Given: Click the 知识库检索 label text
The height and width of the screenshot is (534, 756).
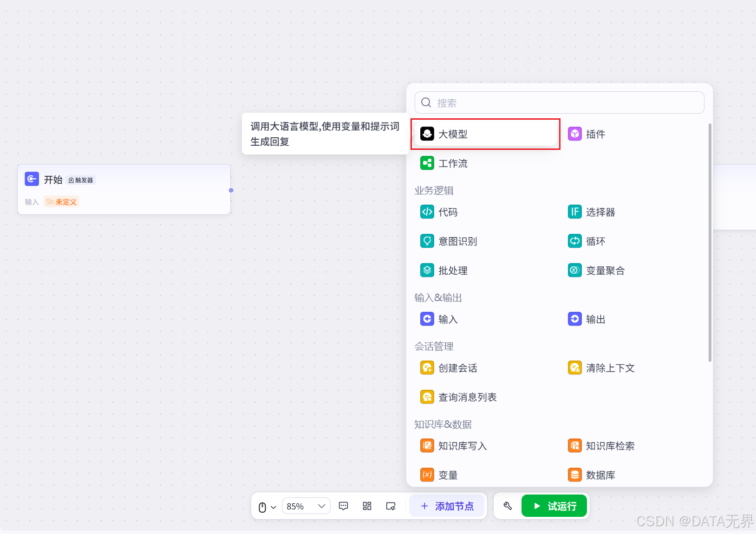Looking at the screenshot, I should [610, 446].
